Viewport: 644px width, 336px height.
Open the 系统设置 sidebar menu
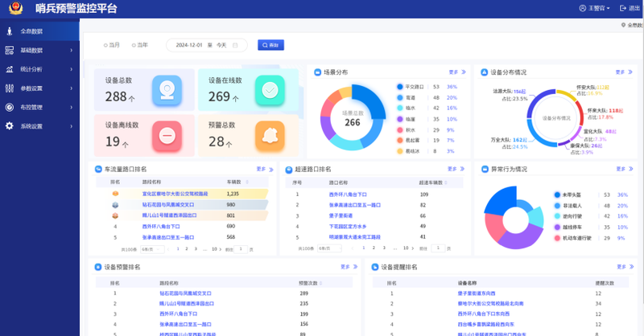[x=39, y=126]
